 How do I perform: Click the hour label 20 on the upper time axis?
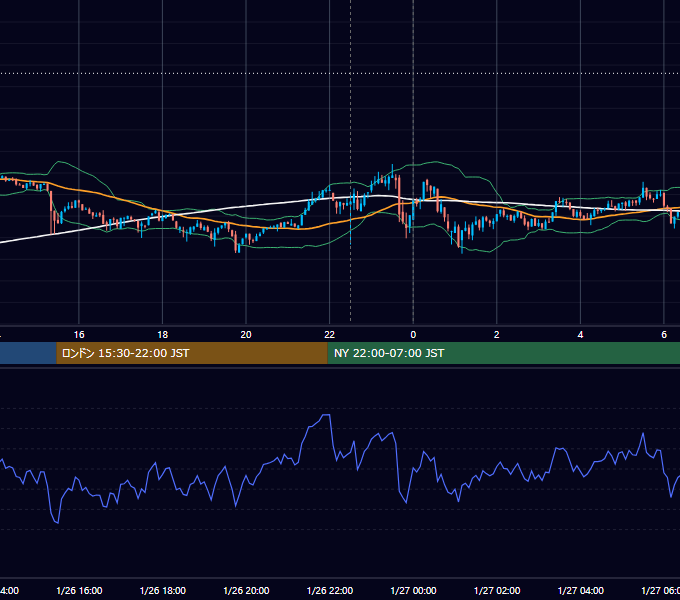(246, 335)
